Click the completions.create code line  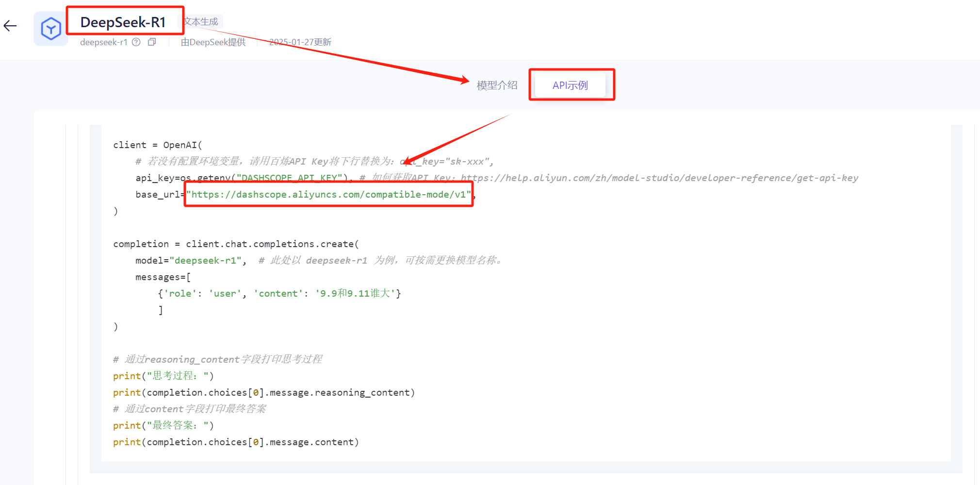(236, 244)
